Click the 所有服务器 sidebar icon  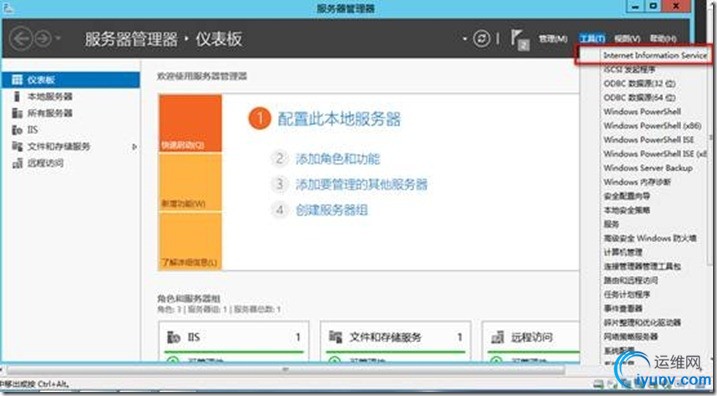pyautogui.click(x=17, y=113)
